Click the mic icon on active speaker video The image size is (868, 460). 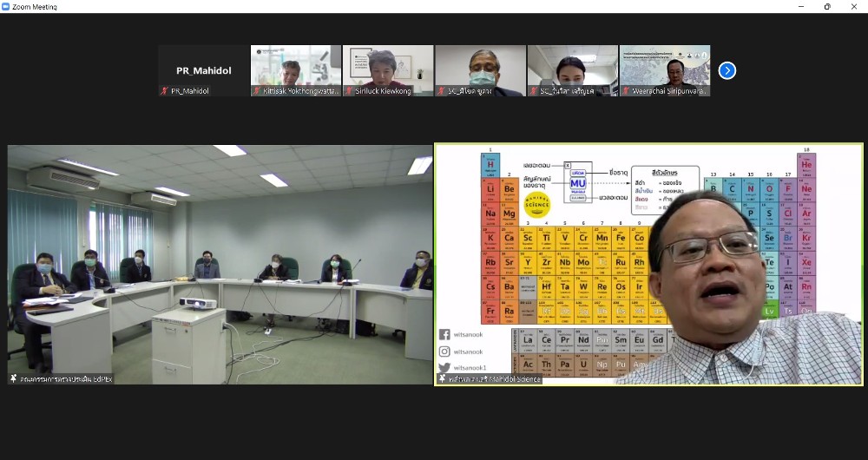pos(442,378)
